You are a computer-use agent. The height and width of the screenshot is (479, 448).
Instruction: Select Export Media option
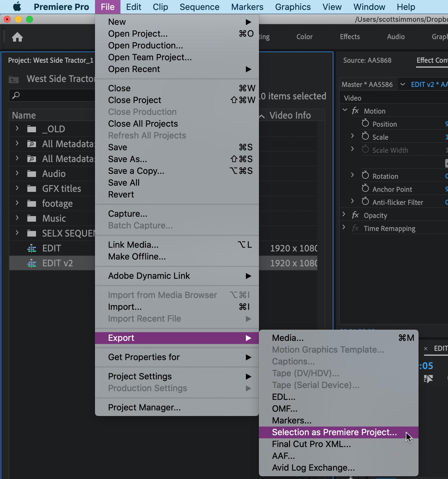tap(339, 338)
